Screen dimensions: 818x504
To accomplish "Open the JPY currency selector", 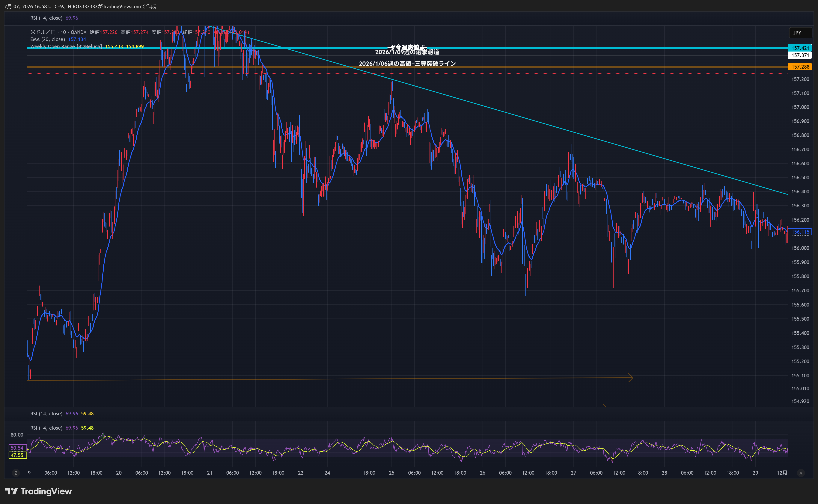I will pos(800,33).
